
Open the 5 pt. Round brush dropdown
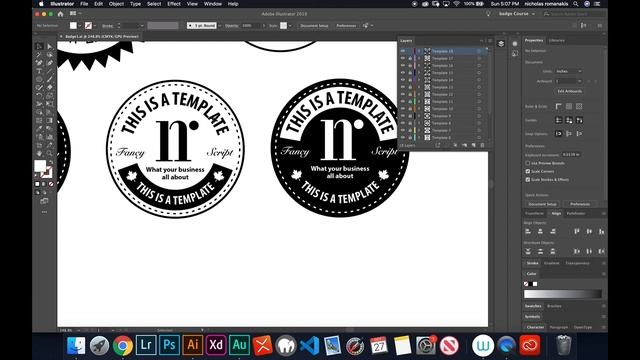click(220, 25)
